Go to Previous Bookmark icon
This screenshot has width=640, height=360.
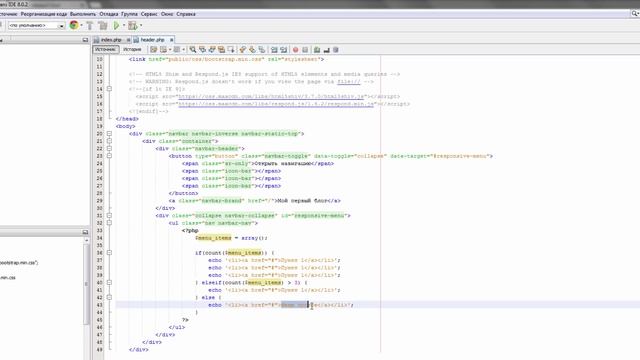[242, 50]
